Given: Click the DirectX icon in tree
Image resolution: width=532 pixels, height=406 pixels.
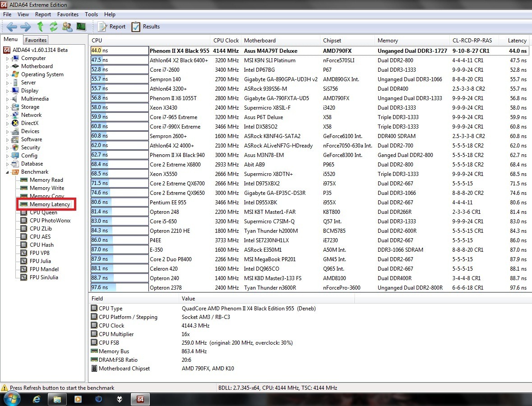Looking at the screenshot, I should [x=15, y=123].
